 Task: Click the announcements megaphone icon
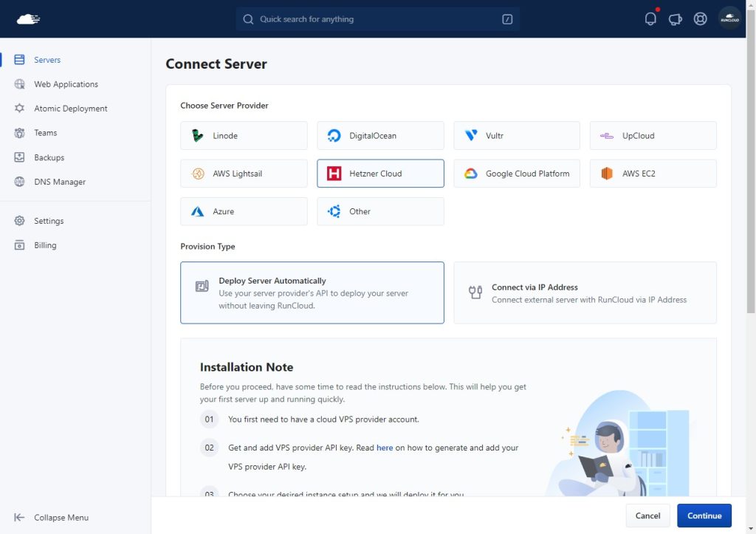tap(675, 19)
